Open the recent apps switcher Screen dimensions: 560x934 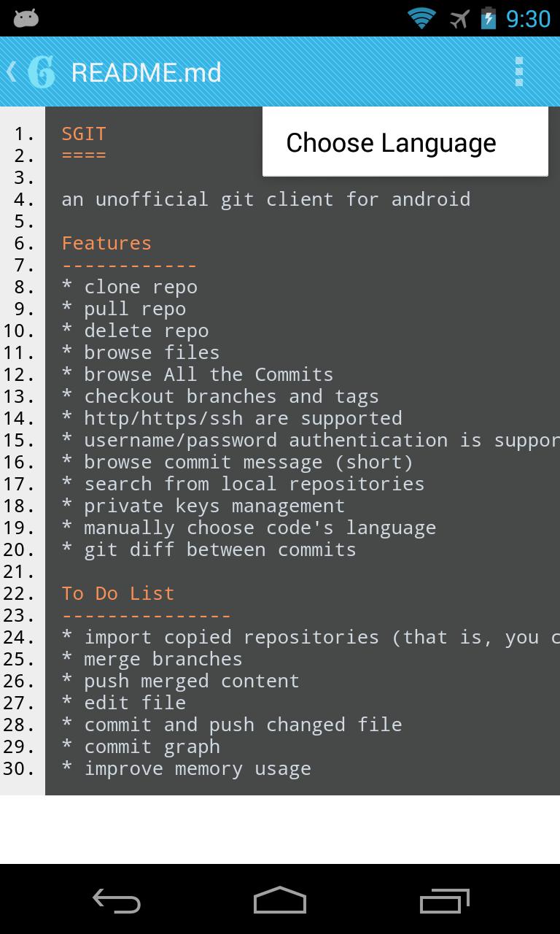445,900
